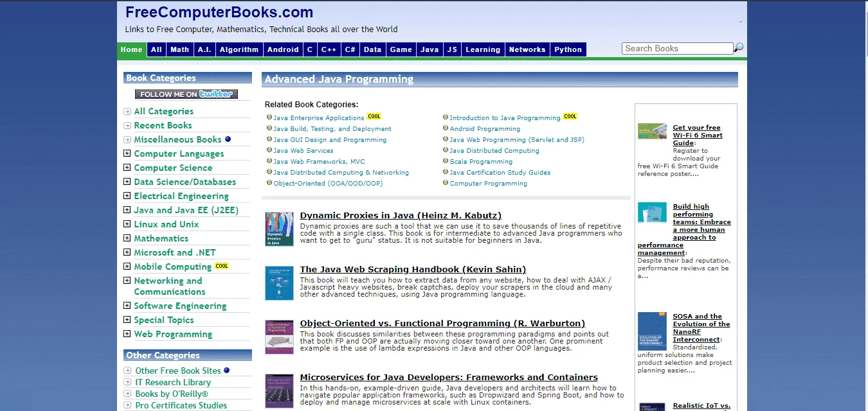Click the arrow icon beside Miscellaneous Books

[127, 140]
